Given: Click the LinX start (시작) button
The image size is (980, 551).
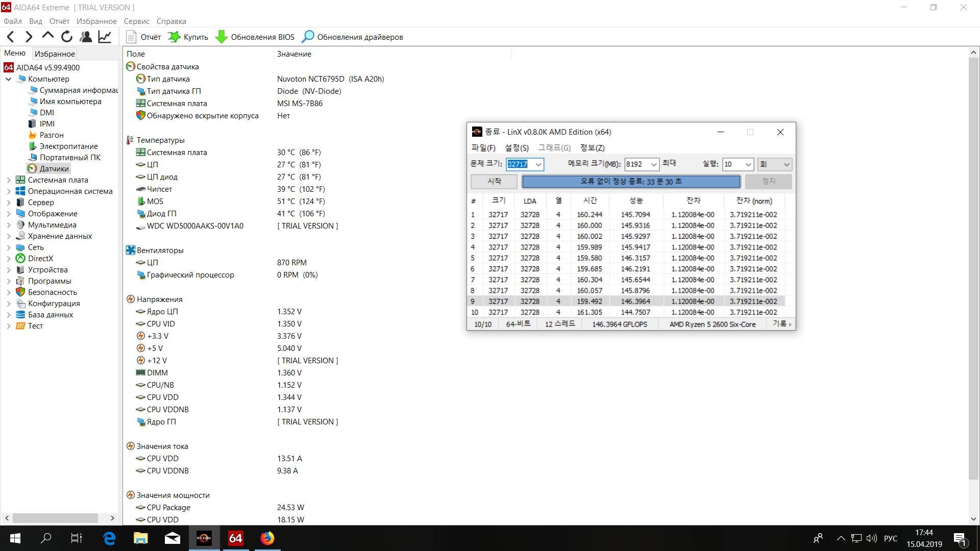Looking at the screenshot, I should click(x=494, y=182).
